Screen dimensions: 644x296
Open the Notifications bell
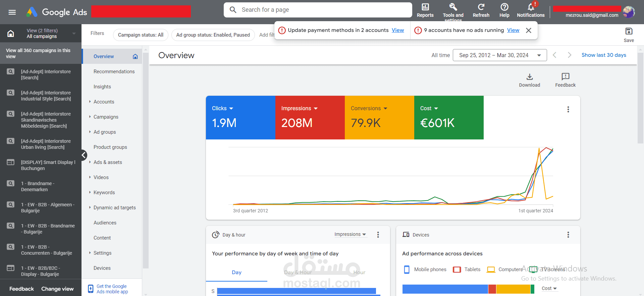(531, 10)
